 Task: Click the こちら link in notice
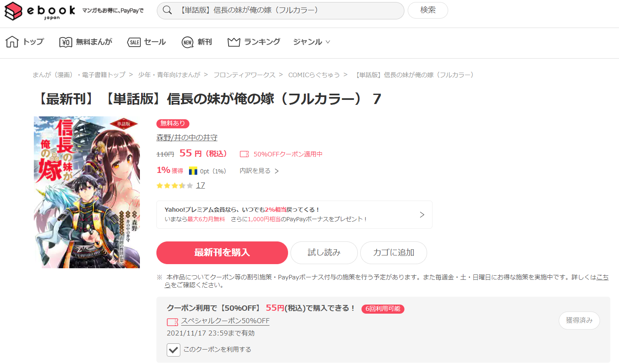point(602,277)
